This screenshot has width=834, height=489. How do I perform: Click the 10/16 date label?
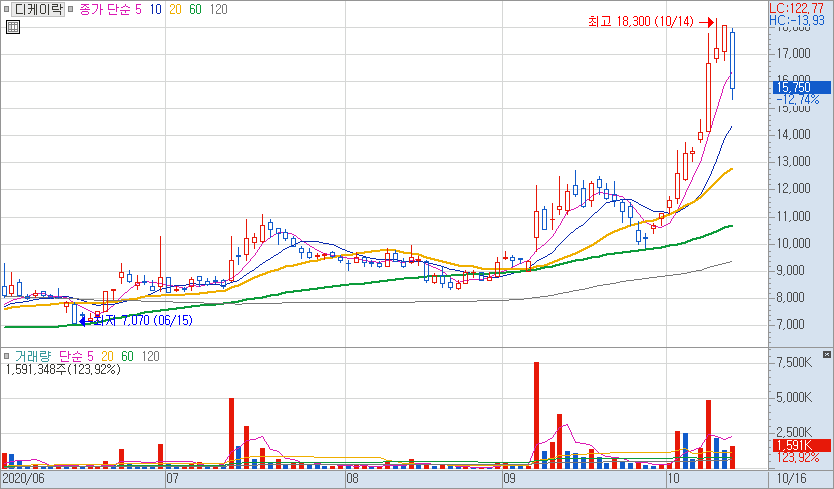(x=791, y=478)
